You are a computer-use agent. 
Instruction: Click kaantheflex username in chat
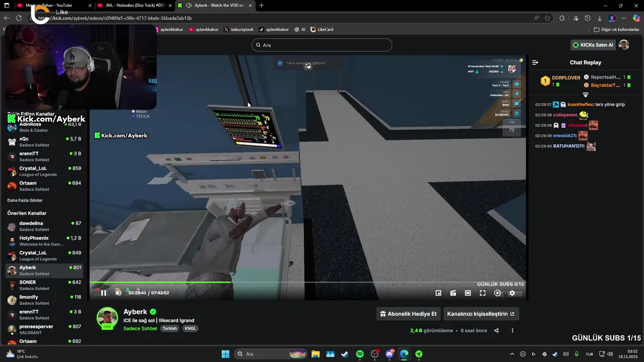coord(580,105)
